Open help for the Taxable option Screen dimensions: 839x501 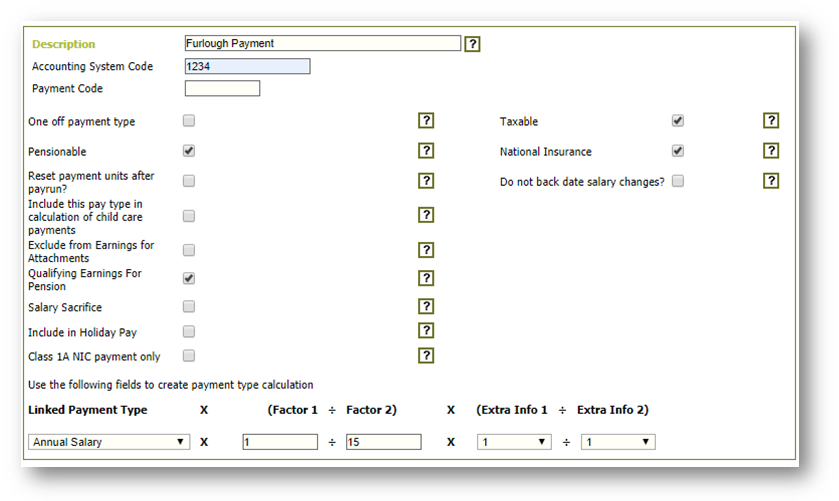tap(771, 121)
